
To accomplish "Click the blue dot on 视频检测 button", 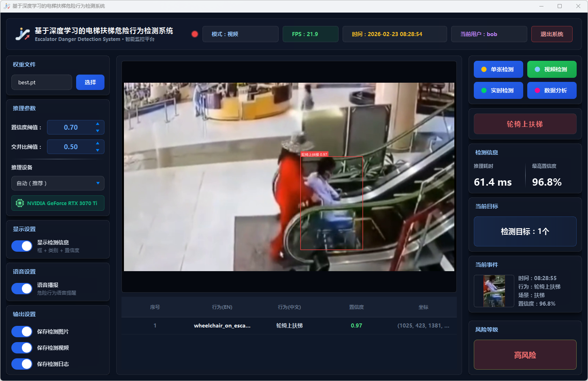I will coord(537,69).
